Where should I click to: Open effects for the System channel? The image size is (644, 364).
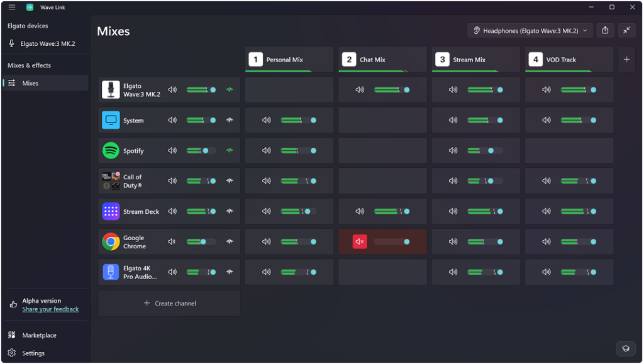point(230,120)
